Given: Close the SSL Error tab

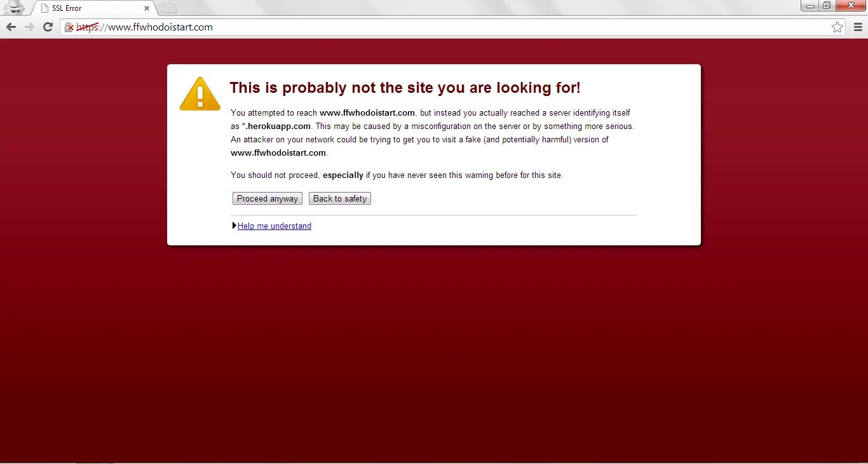Looking at the screenshot, I should click(x=147, y=8).
